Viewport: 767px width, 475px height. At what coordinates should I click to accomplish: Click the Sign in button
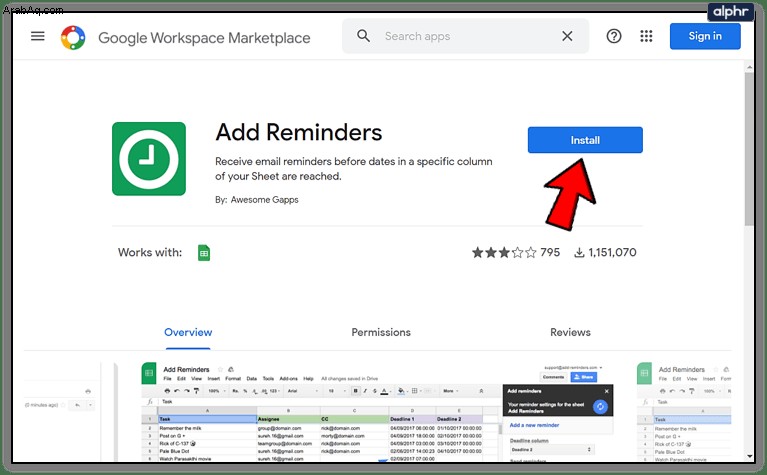tap(705, 36)
